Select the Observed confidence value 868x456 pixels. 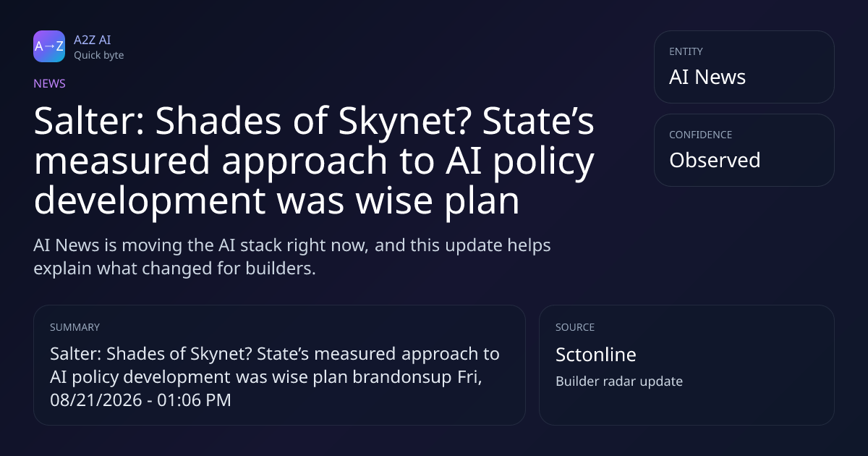tap(715, 160)
